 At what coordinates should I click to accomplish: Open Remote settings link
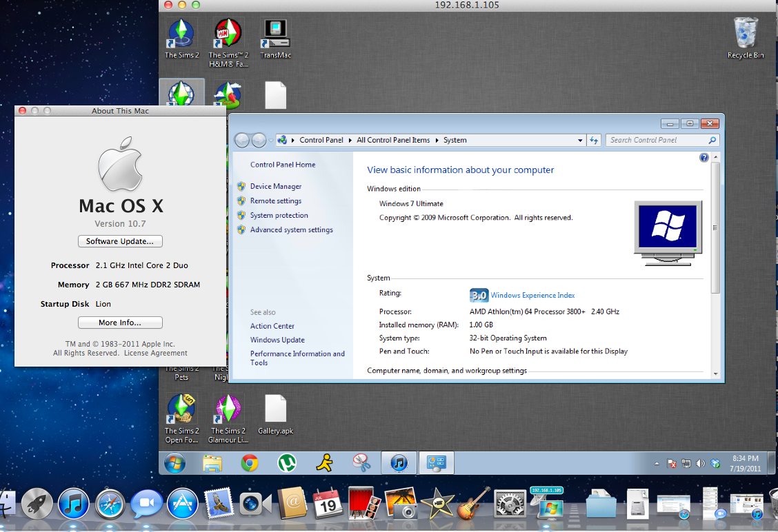coord(276,201)
